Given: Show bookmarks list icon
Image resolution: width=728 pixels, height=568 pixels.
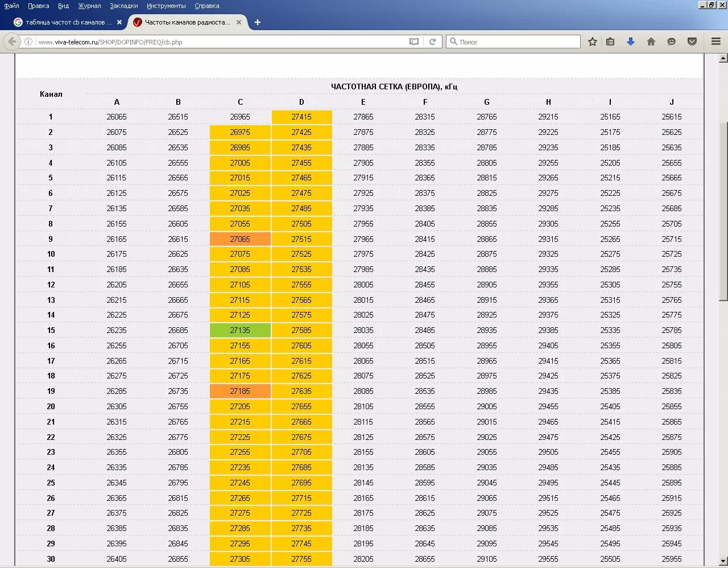Looking at the screenshot, I should pos(610,42).
